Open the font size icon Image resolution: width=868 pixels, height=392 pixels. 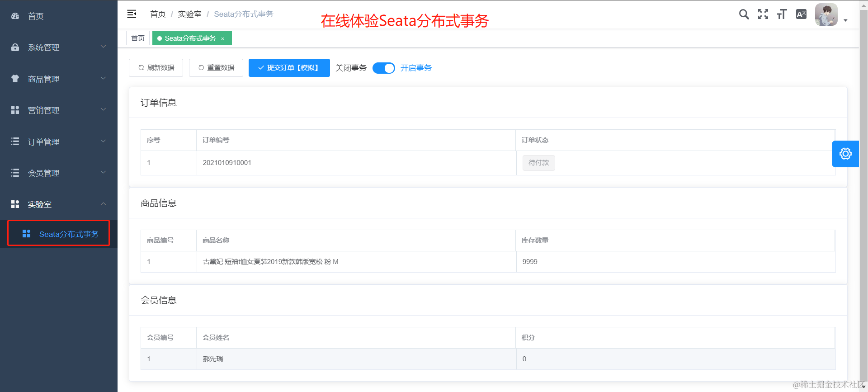pos(782,14)
